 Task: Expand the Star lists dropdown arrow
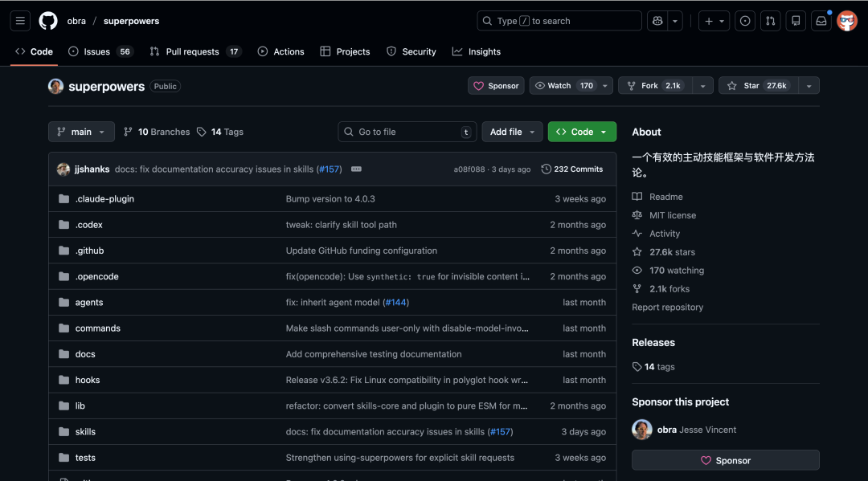pyautogui.click(x=809, y=86)
